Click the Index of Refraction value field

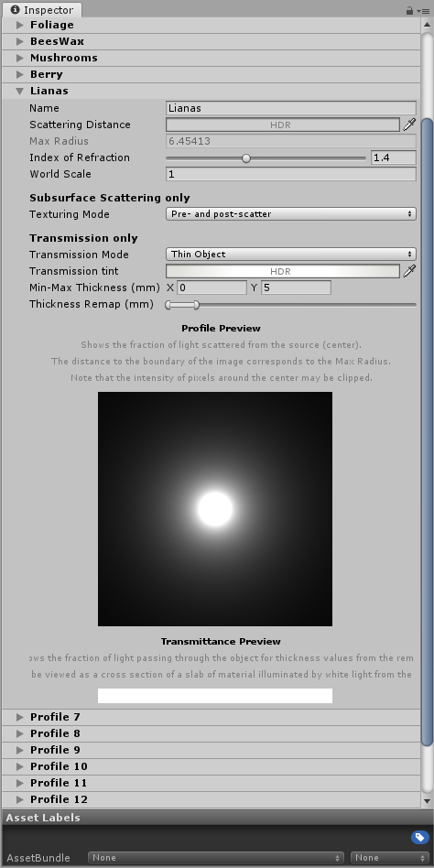pos(393,157)
